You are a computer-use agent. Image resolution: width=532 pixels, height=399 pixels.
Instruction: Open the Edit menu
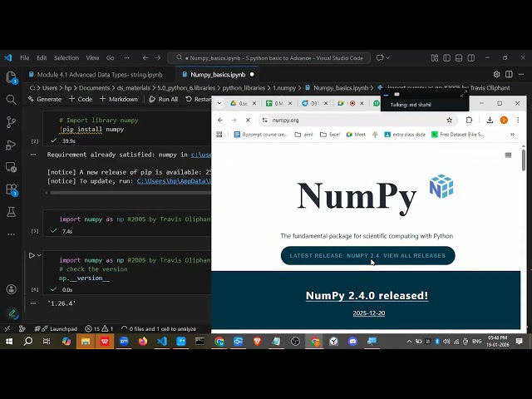coord(42,58)
